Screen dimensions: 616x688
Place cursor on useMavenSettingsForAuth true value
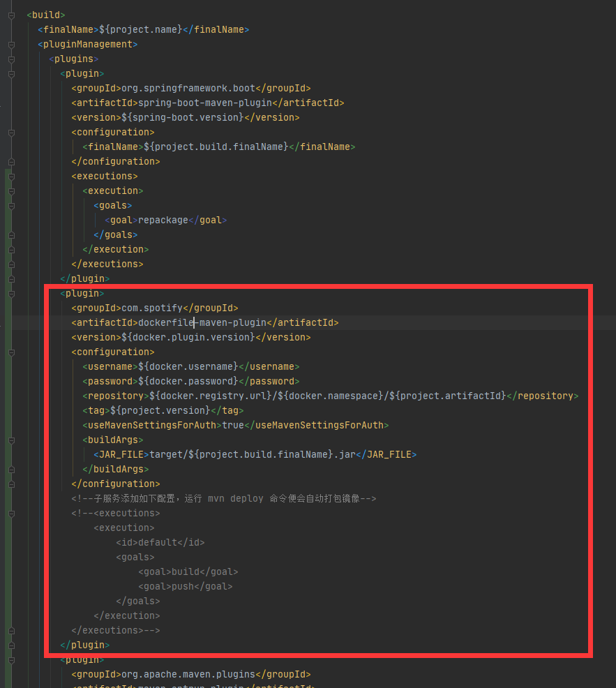(233, 425)
